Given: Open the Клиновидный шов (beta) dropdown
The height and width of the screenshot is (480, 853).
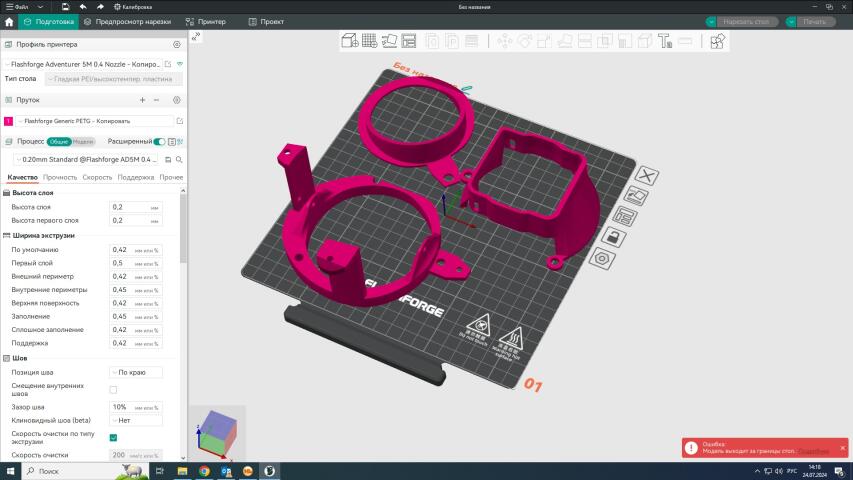Looking at the screenshot, I should (x=136, y=420).
